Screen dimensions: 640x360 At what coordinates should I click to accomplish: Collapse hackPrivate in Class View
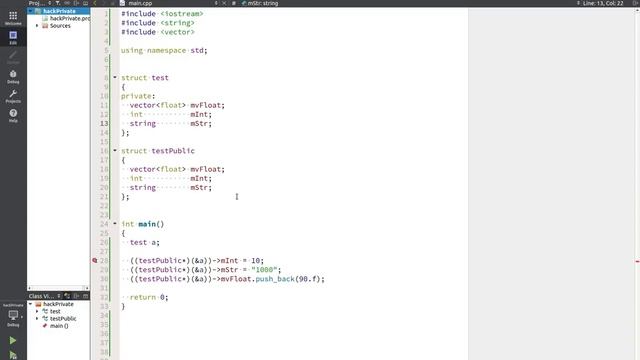(x=31, y=304)
